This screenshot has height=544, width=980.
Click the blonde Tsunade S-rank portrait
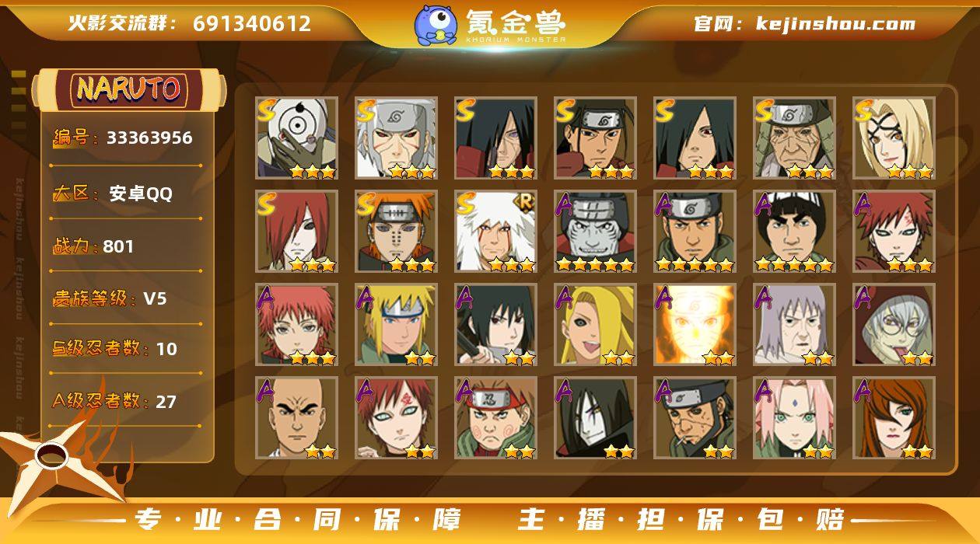(x=894, y=138)
